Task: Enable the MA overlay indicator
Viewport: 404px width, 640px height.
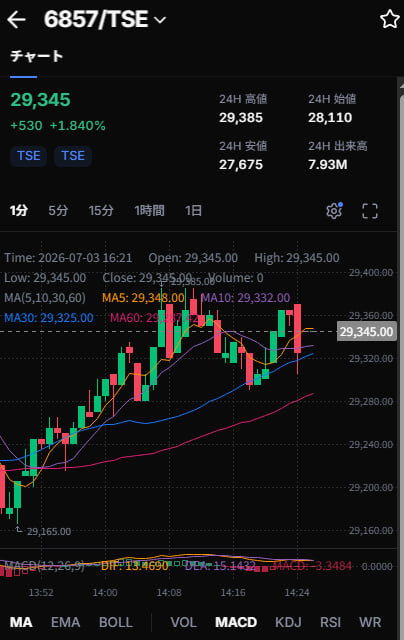Action: point(21,622)
